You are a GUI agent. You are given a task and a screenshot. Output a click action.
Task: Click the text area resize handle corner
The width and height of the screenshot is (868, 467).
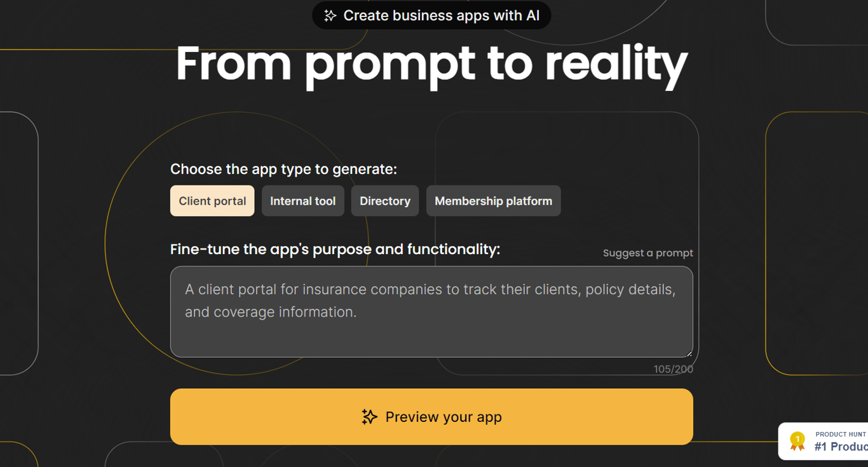(x=689, y=353)
